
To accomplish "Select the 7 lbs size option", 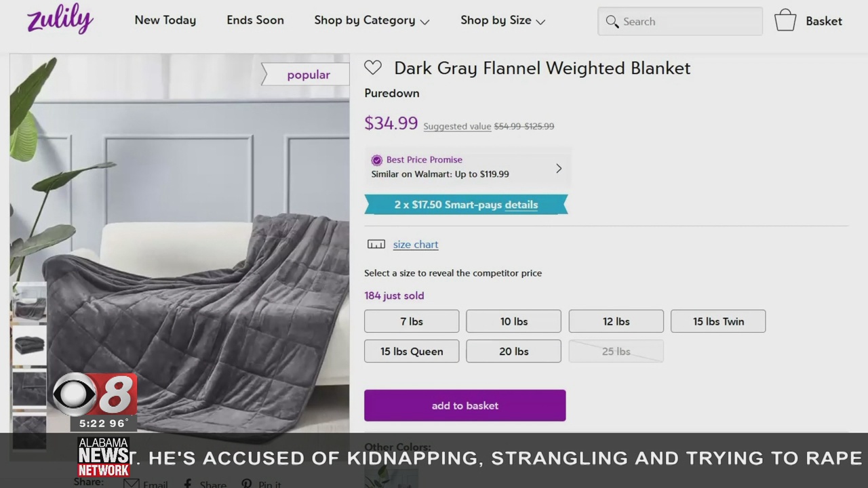I will tap(412, 321).
